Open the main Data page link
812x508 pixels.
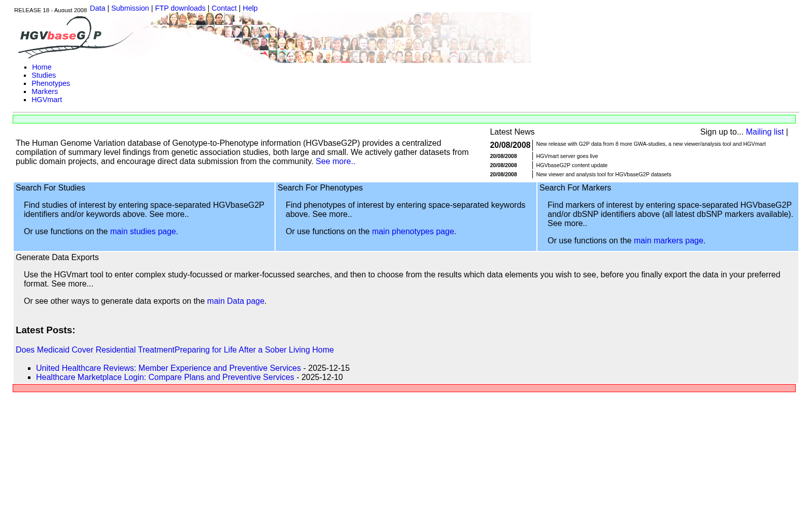click(235, 301)
